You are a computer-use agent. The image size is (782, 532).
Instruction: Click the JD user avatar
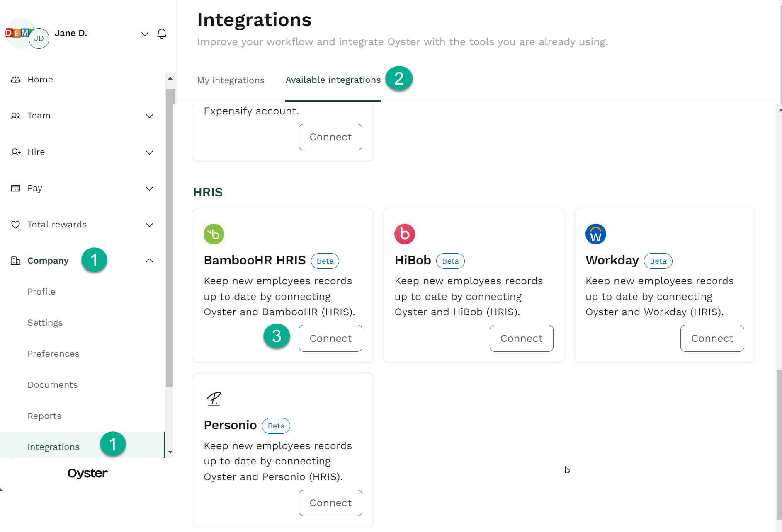pyautogui.click(x=39, y=39)
